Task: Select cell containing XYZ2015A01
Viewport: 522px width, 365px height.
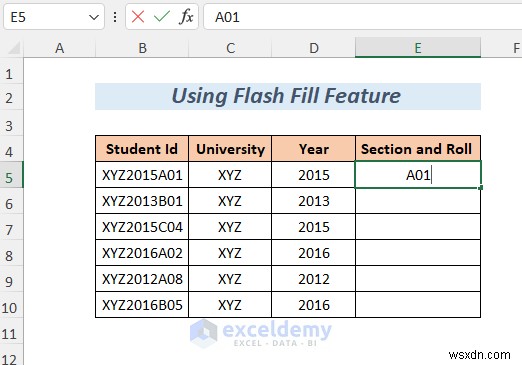Action: [142, 175]
